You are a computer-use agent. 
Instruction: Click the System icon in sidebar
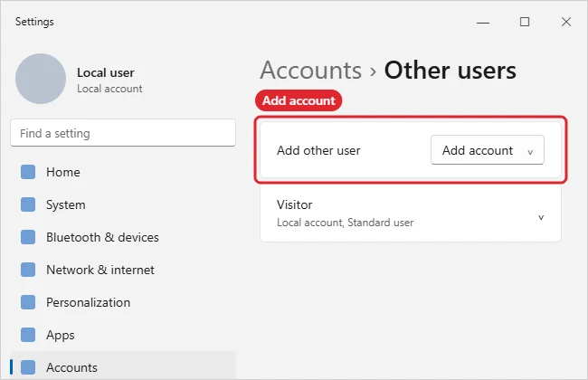pos(28,204)
